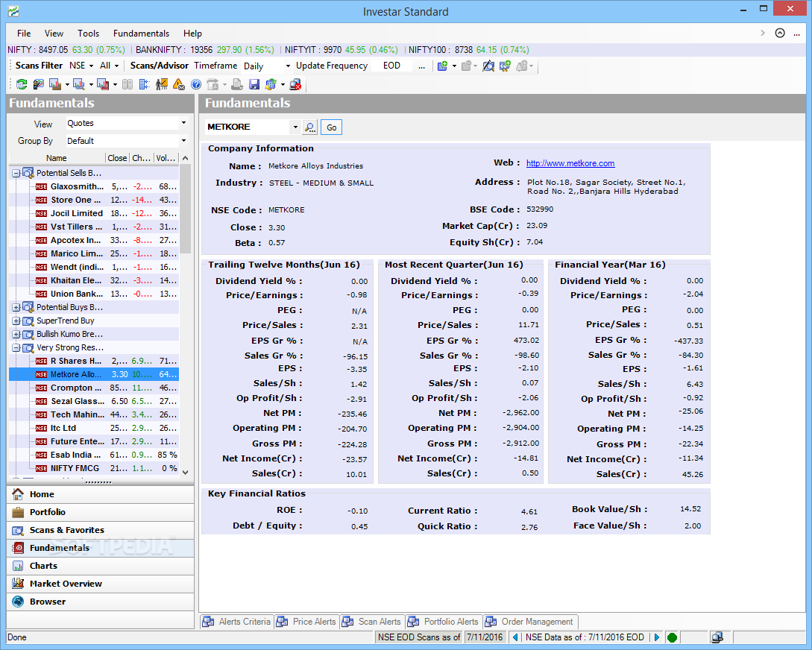The image size is (812, 650).
Task: Go to the Home navigation panel
Action: pyautogui.click(x=101, y=494)
